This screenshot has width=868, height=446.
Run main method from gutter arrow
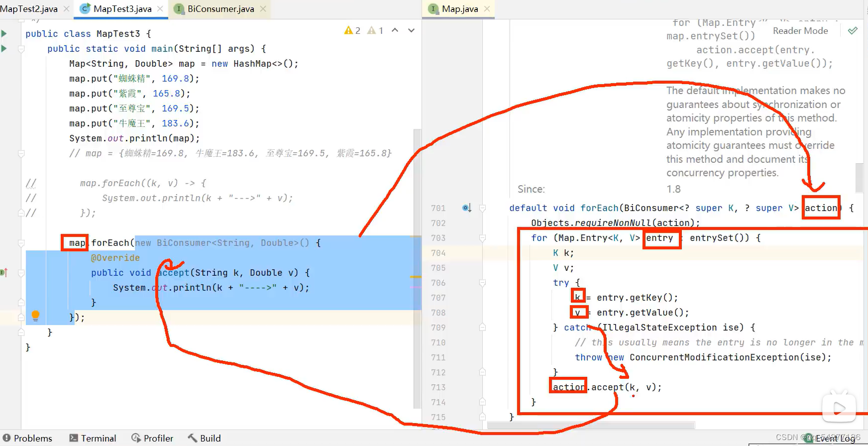(4, 49)
